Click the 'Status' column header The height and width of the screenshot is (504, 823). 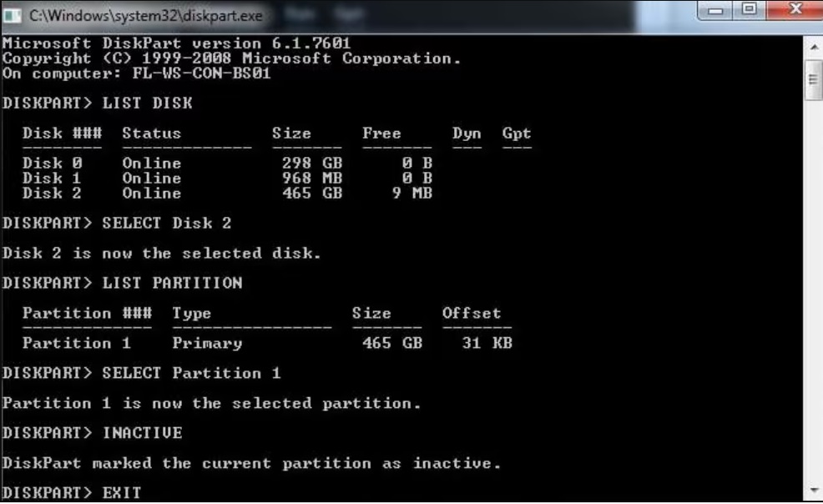[x=152, y=134]
